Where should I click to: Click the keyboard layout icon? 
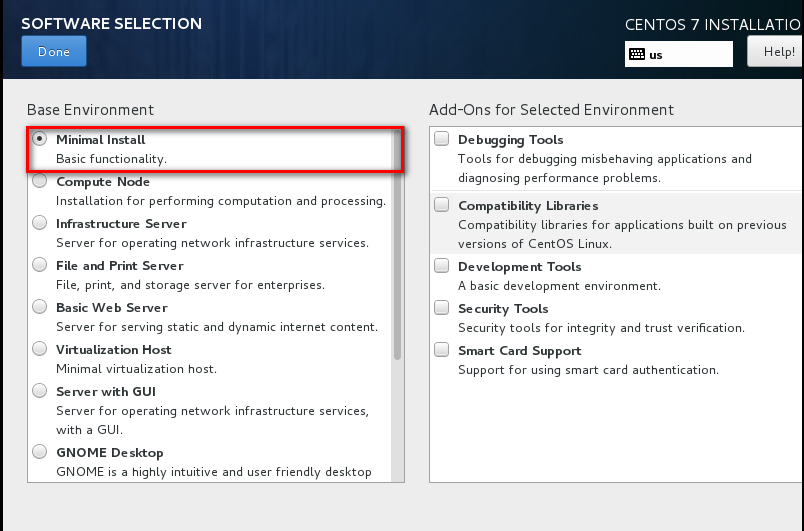637,55
